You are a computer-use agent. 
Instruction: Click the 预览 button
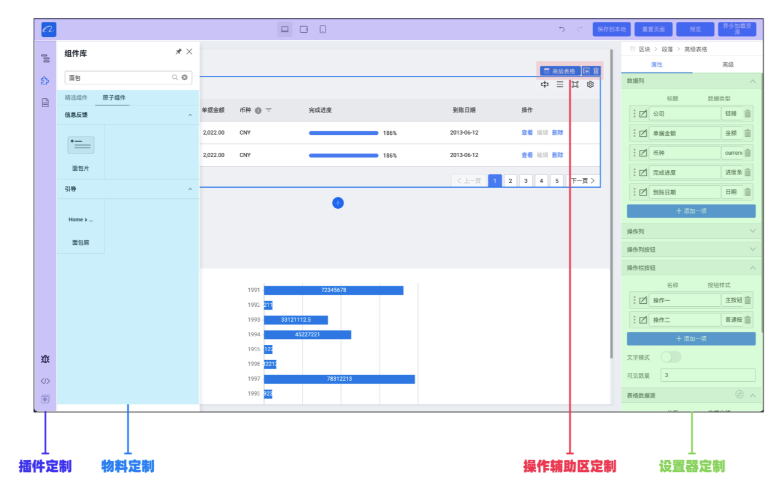695,29
